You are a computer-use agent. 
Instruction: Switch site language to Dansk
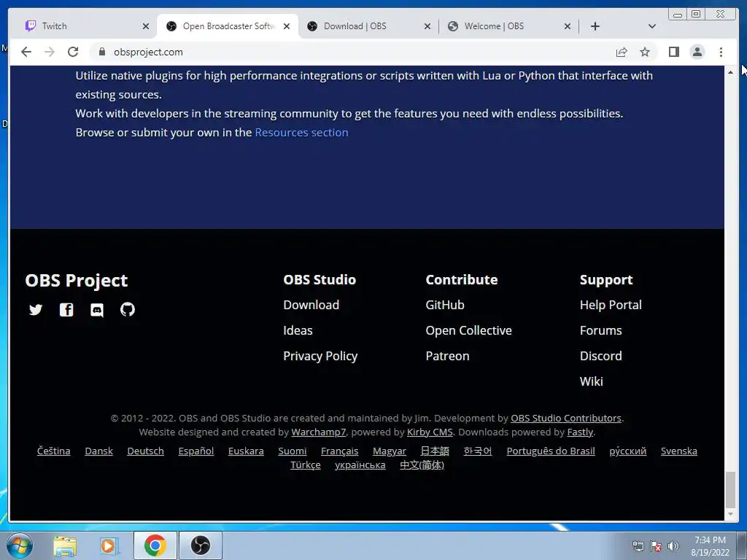pyautogui.click(x=98, y=451)
